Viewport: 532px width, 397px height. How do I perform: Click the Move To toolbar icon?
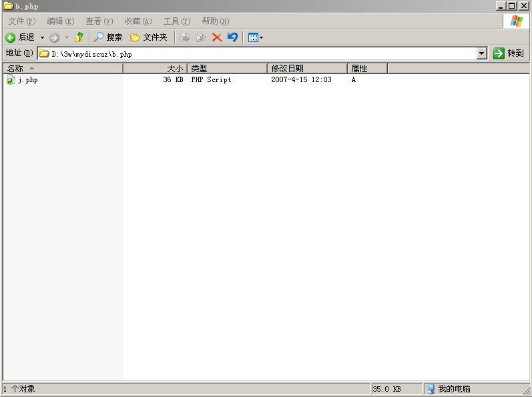[185, 37]
